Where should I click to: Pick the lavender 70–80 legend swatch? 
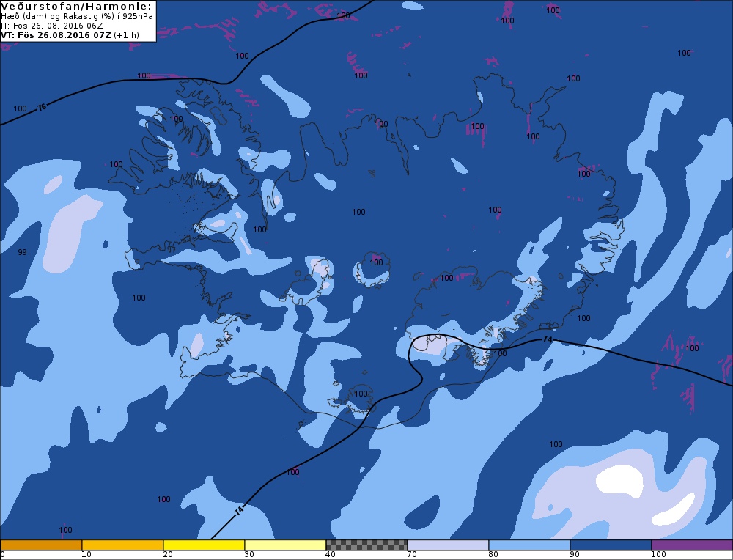448,545
